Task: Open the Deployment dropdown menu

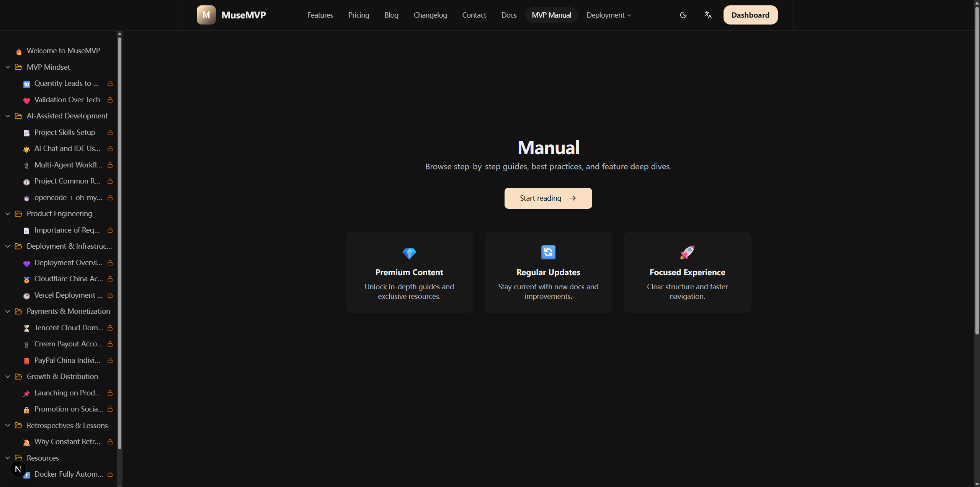Action: click(608, 15)
